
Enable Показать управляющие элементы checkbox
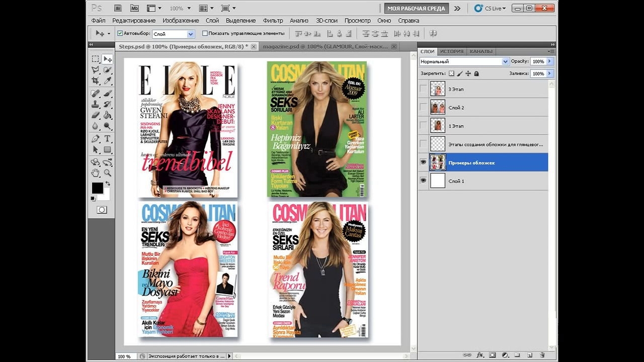point(205,33)
